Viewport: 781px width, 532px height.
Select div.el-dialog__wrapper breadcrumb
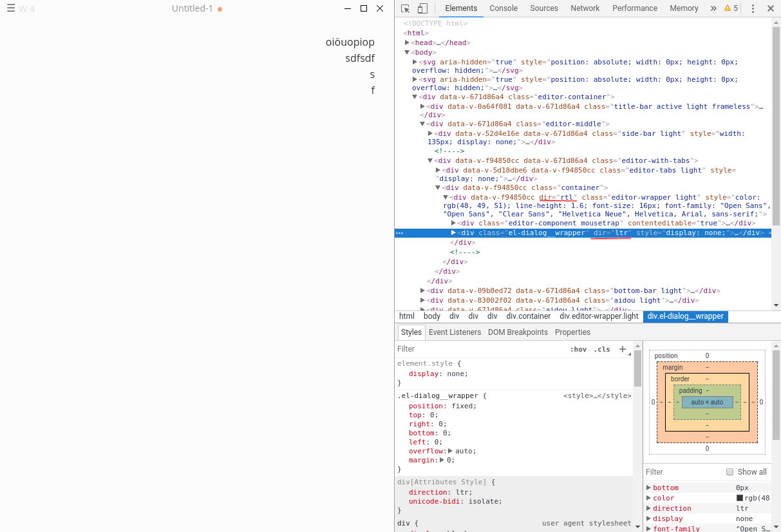click(686, 316)
